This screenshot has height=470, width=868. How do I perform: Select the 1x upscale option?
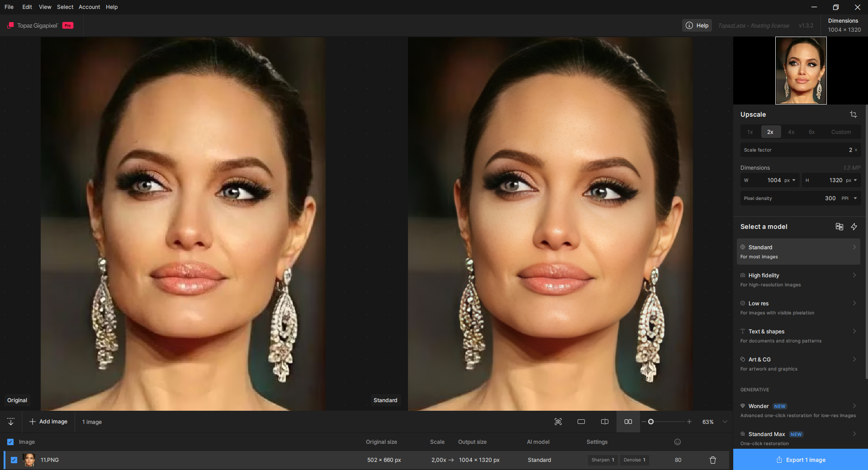pyautogui.click(x=750, y=132)
